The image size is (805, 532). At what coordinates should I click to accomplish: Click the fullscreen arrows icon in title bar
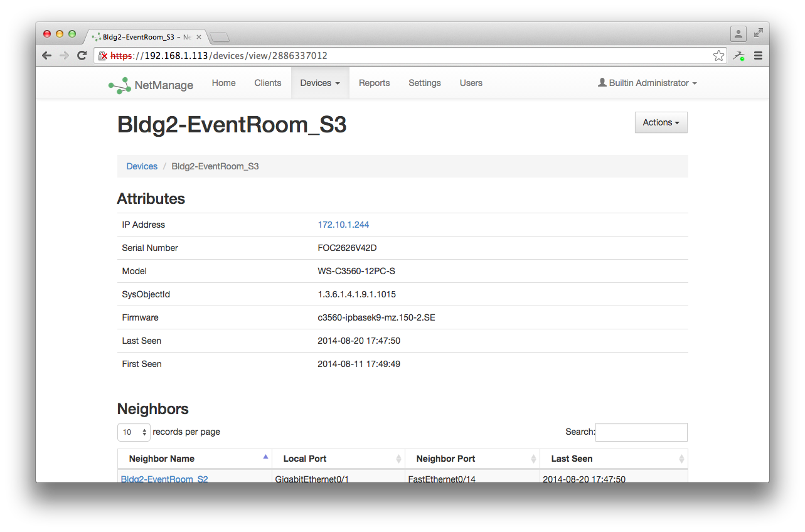pyautogui.click(x=759, y=33)
